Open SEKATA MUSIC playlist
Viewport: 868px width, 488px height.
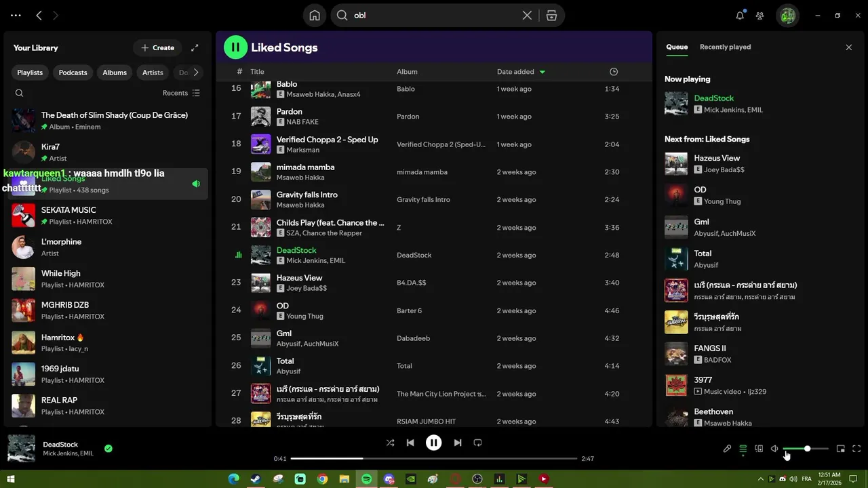pyautogui.click(x=109, y=216)
